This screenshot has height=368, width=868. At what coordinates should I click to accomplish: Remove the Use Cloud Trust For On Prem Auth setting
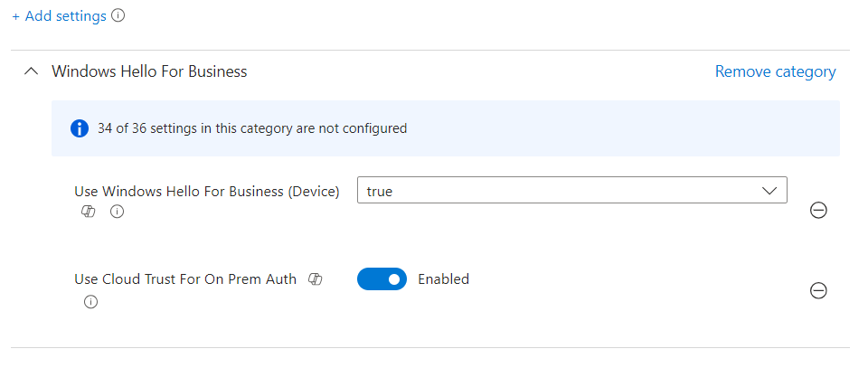(818, 290)
